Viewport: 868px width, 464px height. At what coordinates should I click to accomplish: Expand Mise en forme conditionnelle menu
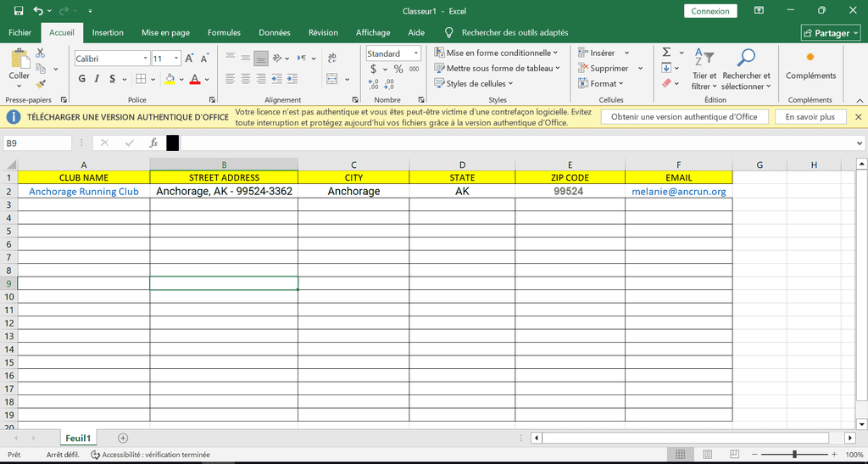[x=497, y=53]
